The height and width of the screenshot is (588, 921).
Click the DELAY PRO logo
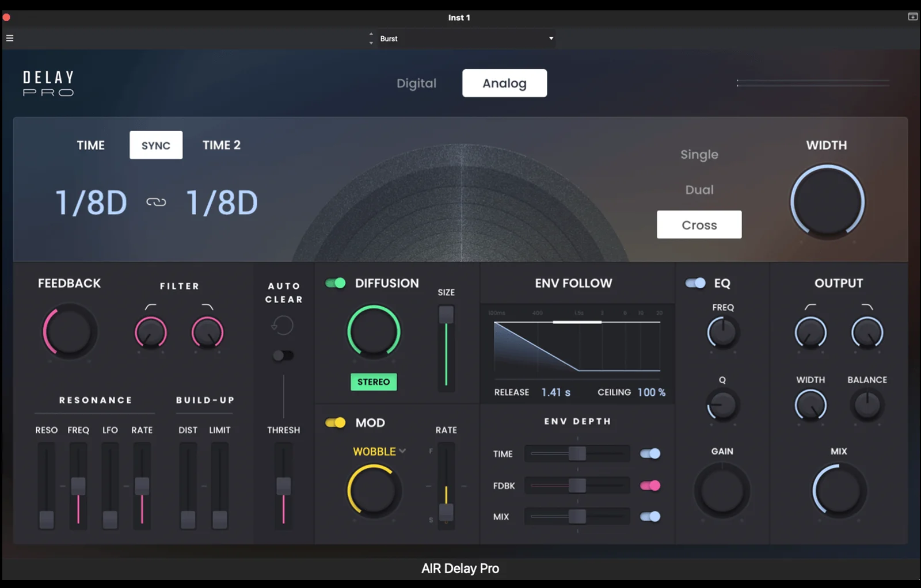coord(48,82)
